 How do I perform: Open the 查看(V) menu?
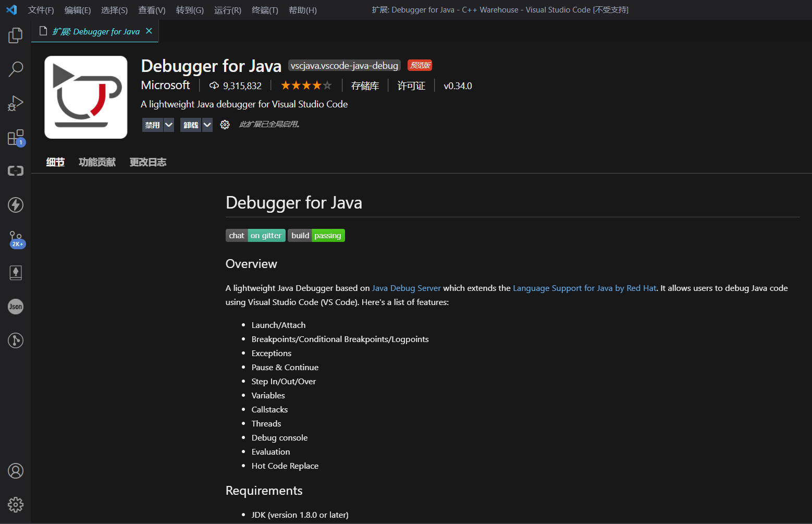(152, 10)
